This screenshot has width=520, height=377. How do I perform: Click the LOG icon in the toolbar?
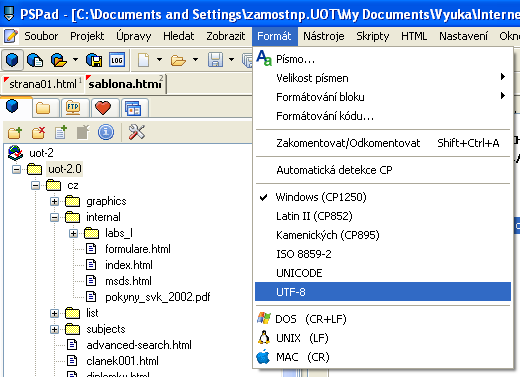(117, 60)
